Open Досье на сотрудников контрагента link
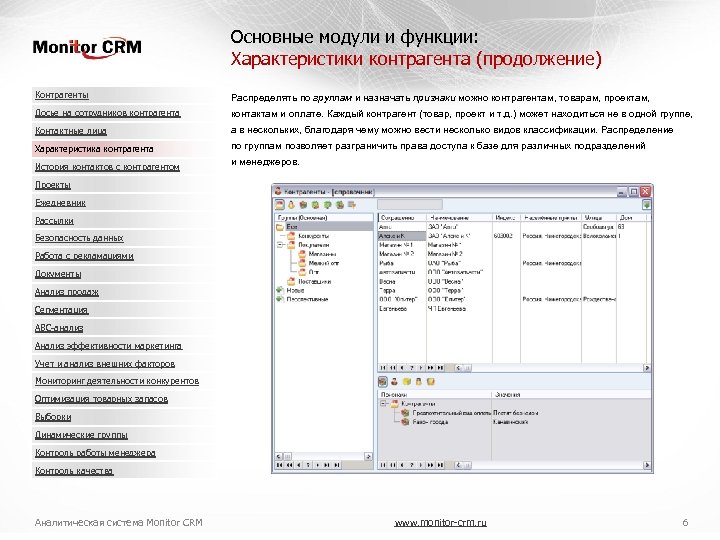The width and height of the screenshot is (720, 540). (107, 113)
